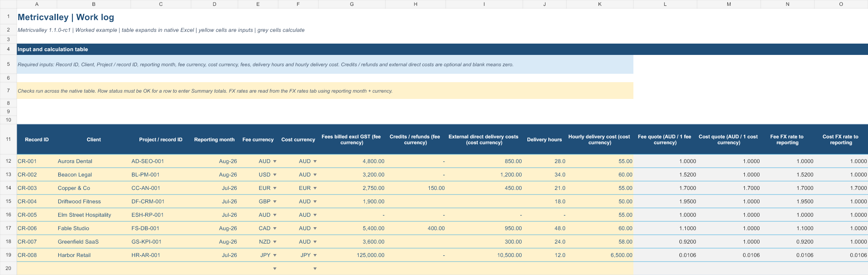
Task: Select the 150.00 credits cell for Copper & Co
Action: 416,188
